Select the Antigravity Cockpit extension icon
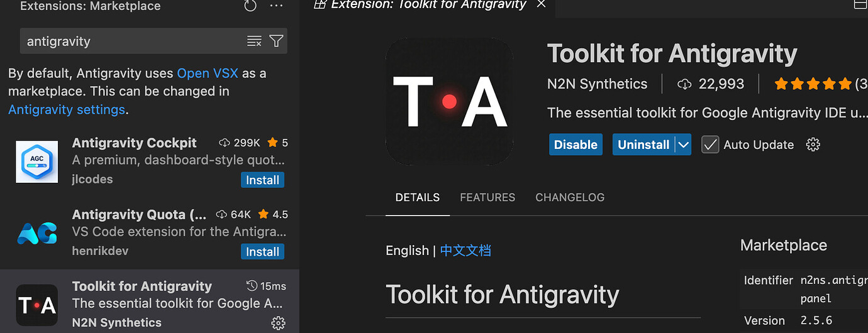 click(37, 161)
